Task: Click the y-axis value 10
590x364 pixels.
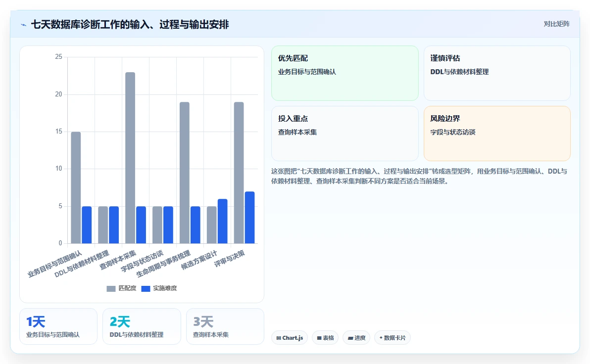Action: (x=59, y=169)
